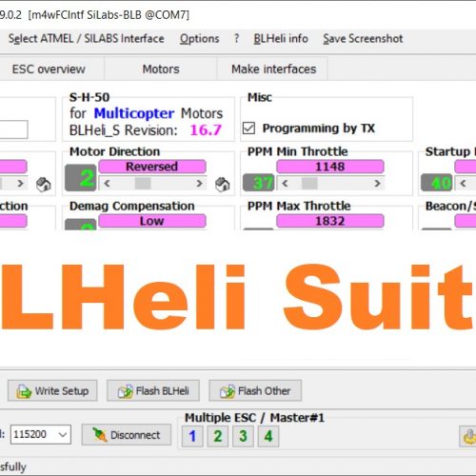This screenshot has width=476, height=476.
Task: Click PPM Min Throttle left arrow
Action: [285, 183]
